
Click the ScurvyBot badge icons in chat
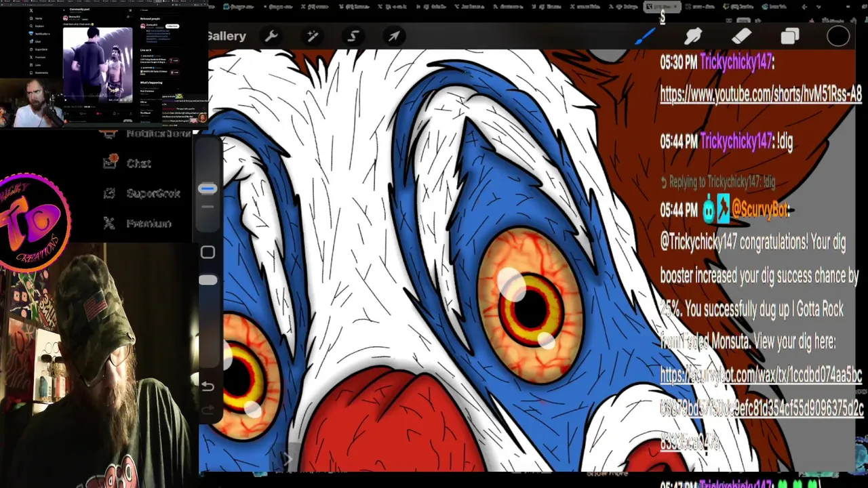716,209
